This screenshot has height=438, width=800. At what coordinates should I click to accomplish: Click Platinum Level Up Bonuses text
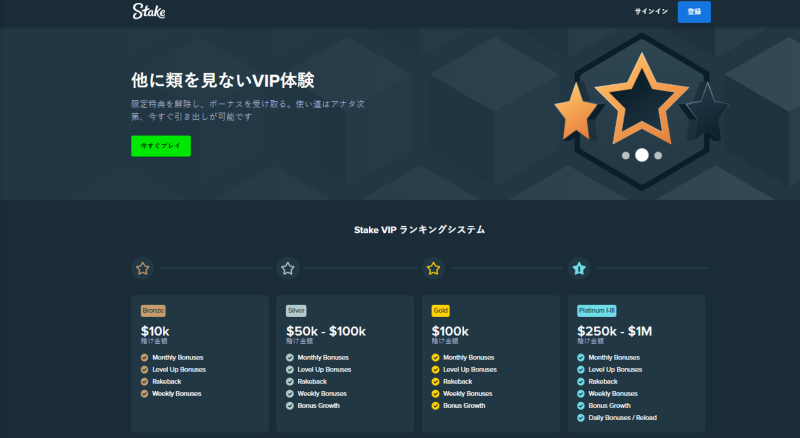tap(615, 370)
